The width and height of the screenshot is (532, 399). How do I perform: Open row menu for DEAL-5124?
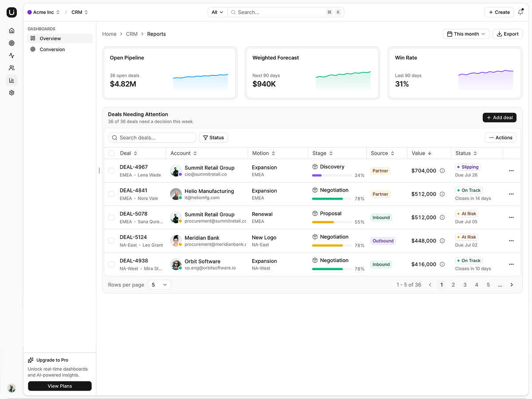click(511, 241)
